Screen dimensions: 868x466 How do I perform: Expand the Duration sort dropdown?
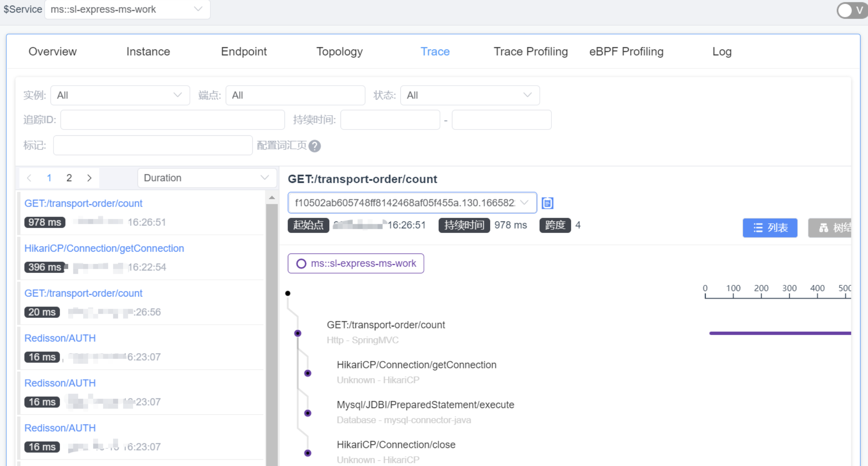[207, 178]
